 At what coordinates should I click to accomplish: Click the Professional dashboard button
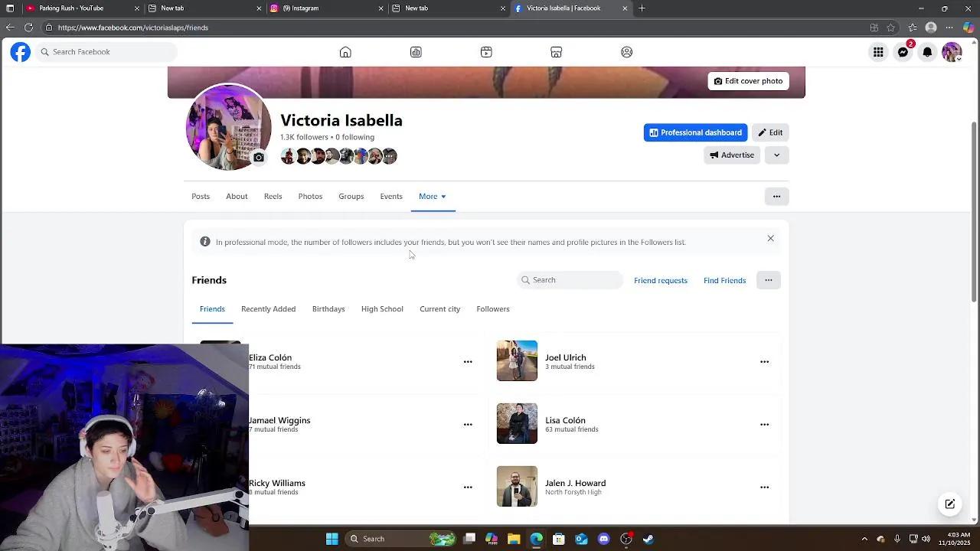pyautogui.click(x=695, y=132)
